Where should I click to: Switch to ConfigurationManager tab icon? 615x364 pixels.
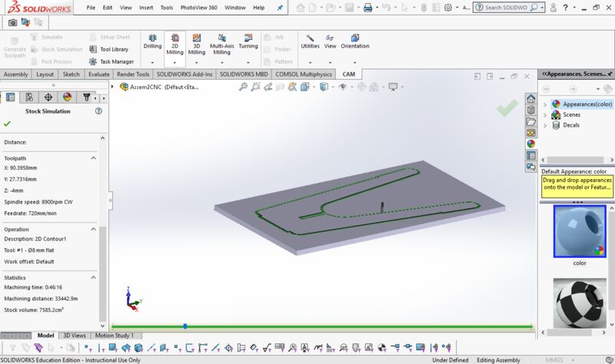pos(29,98)
